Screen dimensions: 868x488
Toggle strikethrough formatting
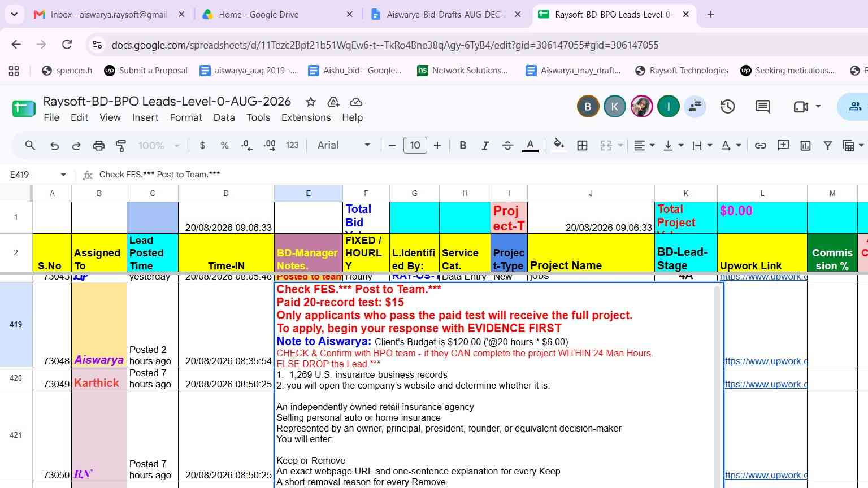[507, 146]
